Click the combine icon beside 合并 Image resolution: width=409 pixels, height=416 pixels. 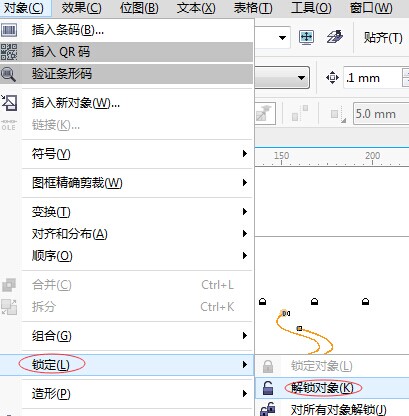coord(9,285)
